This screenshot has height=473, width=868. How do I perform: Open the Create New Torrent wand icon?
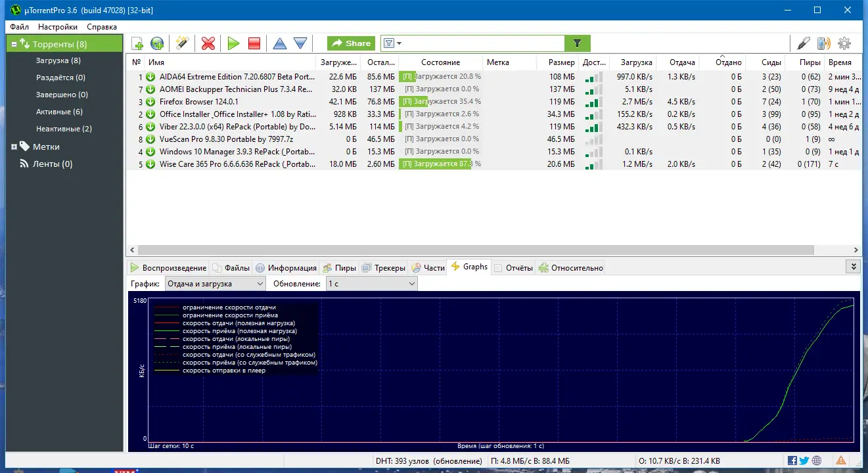tap(182, 43)
